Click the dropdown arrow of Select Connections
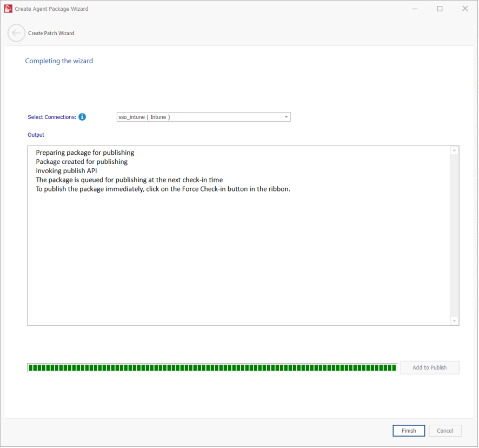The height and width of the screenshot is (448, 479). (x=286, y=117)
